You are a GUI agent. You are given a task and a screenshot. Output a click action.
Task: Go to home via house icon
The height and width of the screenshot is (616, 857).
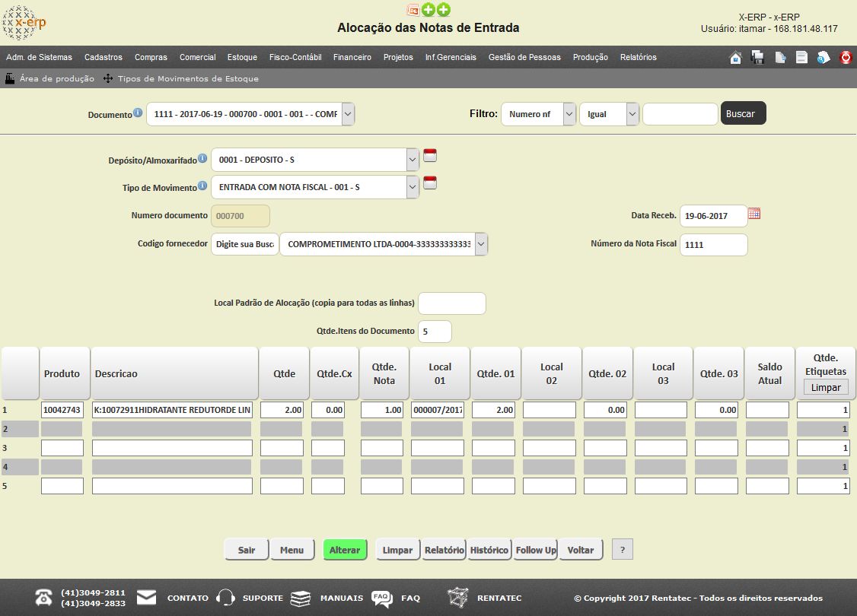click(736, 57)
